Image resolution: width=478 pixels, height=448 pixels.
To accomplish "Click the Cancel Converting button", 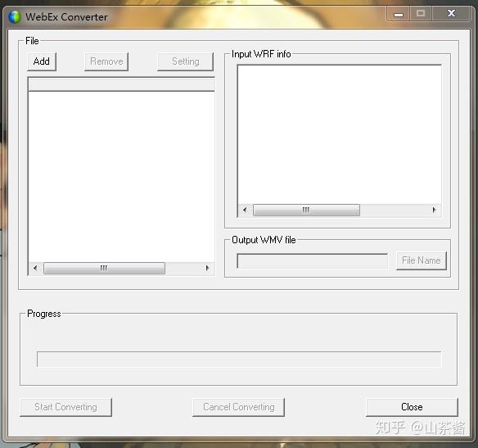I will point(239,407).
